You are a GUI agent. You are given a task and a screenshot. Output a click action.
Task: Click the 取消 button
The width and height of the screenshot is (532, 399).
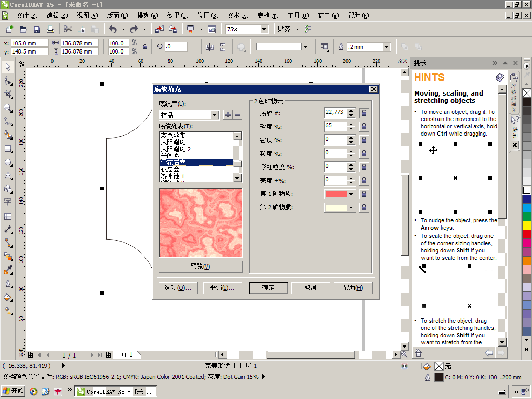point(311,288)
